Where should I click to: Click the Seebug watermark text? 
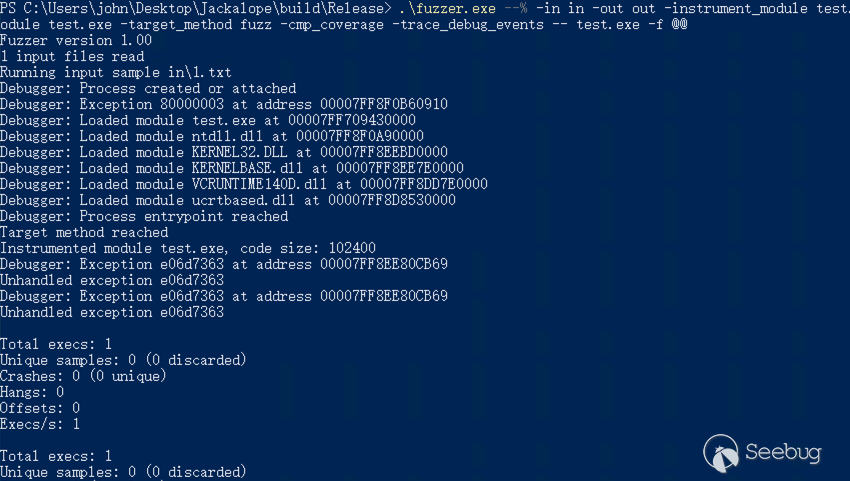(783, 453)
